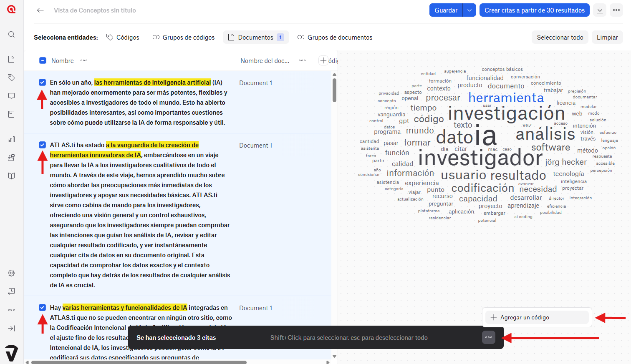
Task: Open the search icon in sidebar
Action: coord(12,34)
